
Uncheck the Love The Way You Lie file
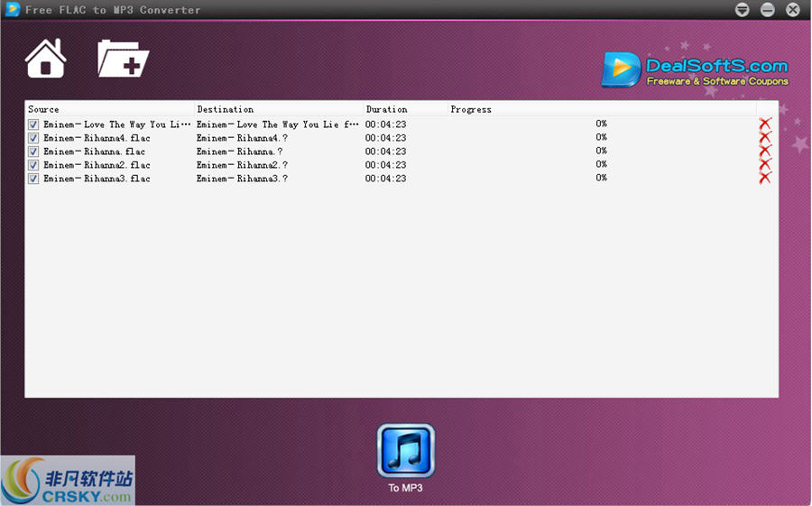click(33, 124)
